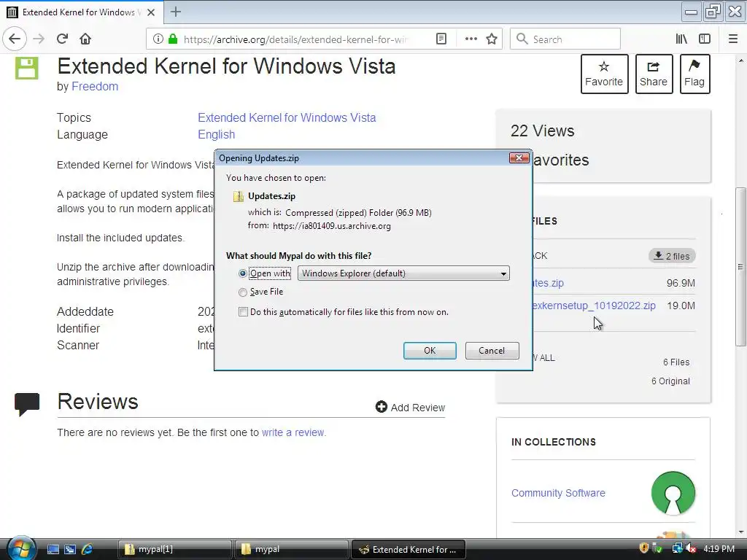
Task: Click the forward navigation arrow
Action: (39, 39)
